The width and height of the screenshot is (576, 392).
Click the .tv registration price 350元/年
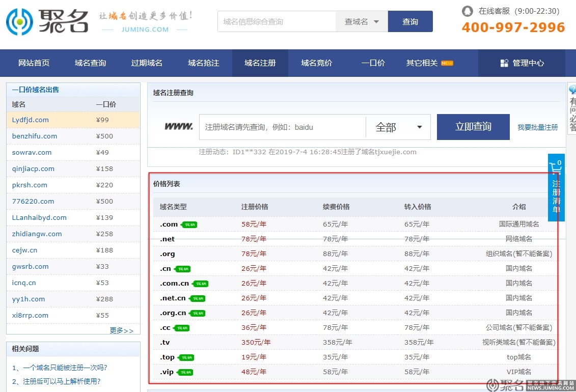click(x=256, y=343)
